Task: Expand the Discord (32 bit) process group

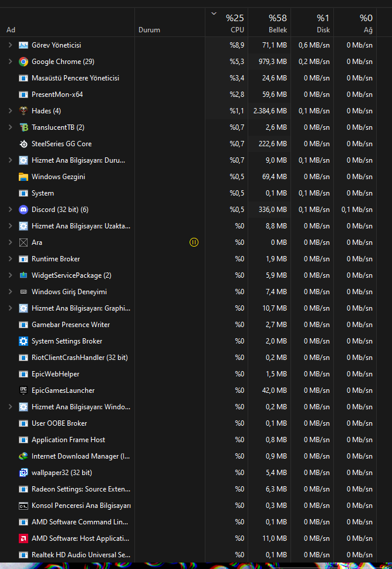Action: click(10, 210)
